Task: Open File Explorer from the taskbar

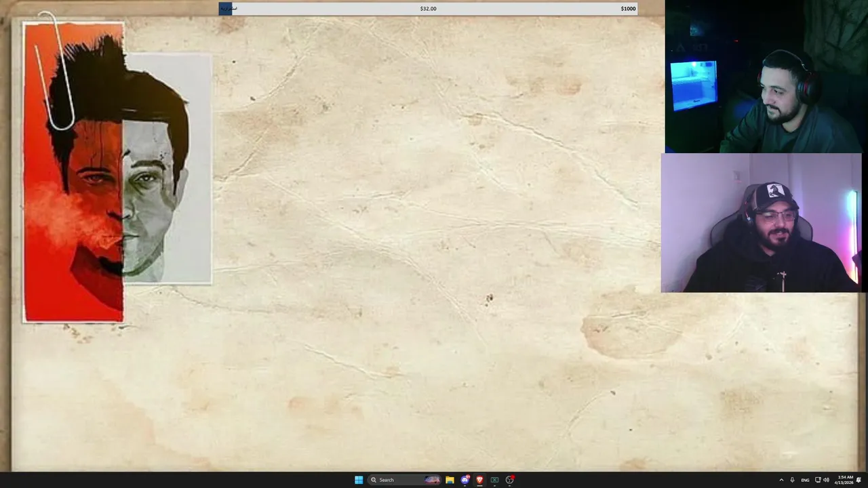Action: coord(450,480)
